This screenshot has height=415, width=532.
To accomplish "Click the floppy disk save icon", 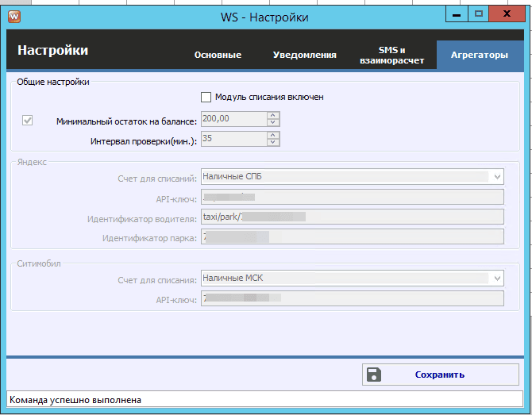I will [x=375, y=375].
